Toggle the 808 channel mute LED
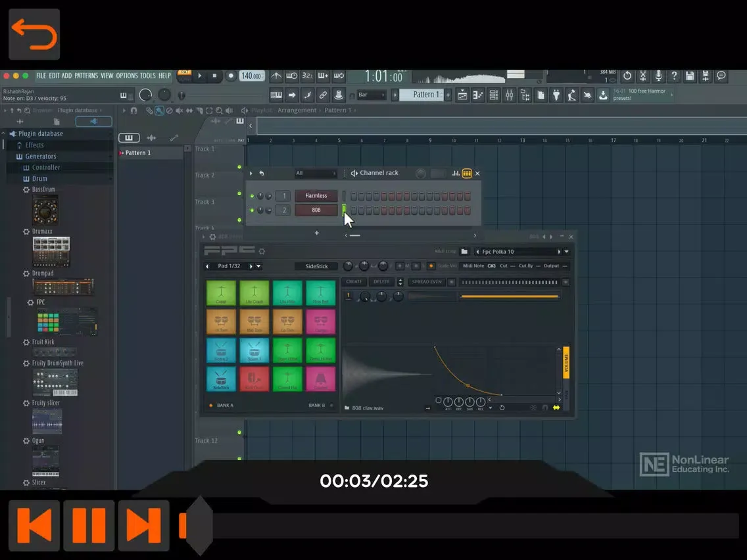 [252, 210]
